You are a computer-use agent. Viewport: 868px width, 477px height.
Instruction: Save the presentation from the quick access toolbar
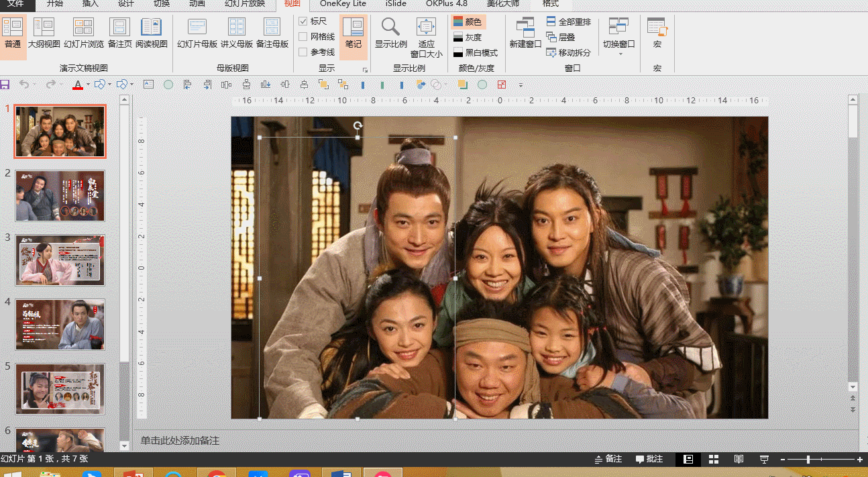[5, 85]
